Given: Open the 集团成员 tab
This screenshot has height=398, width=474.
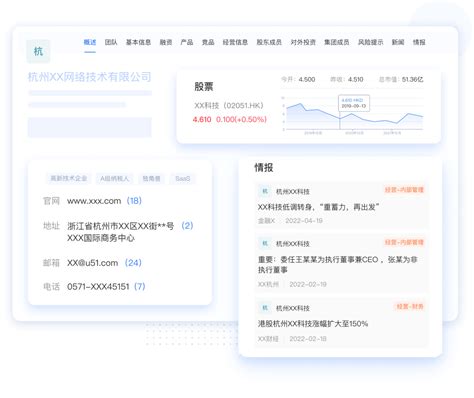Looking at the screenshot, I should (x=337, y=42).
